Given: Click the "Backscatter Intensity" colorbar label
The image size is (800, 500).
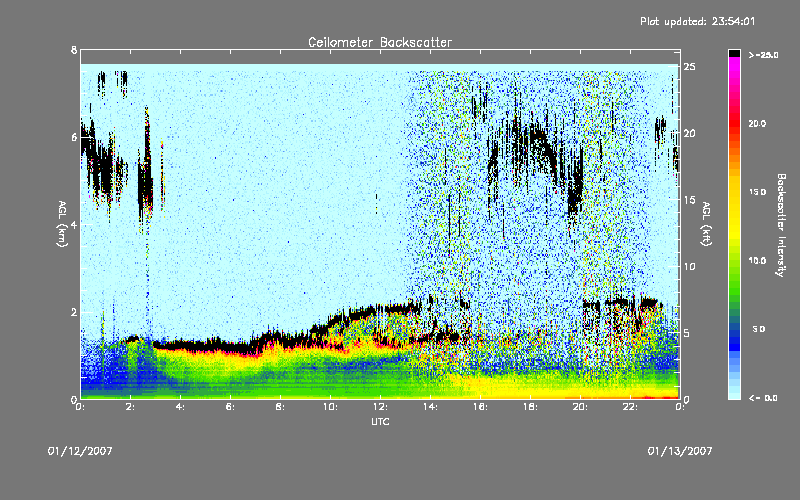Looking at the screenshot, I should click(781, 225).
